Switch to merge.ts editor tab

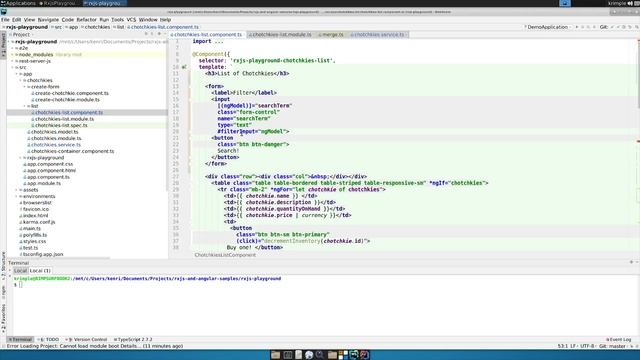point(332,35)
